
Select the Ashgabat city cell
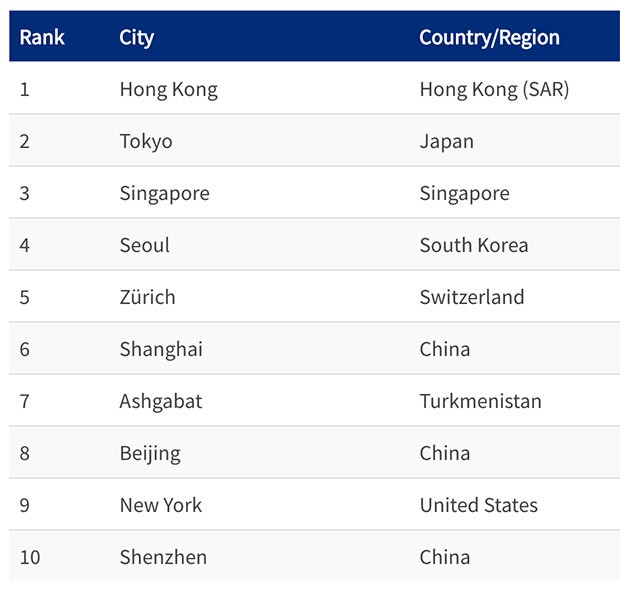[161, 402]
